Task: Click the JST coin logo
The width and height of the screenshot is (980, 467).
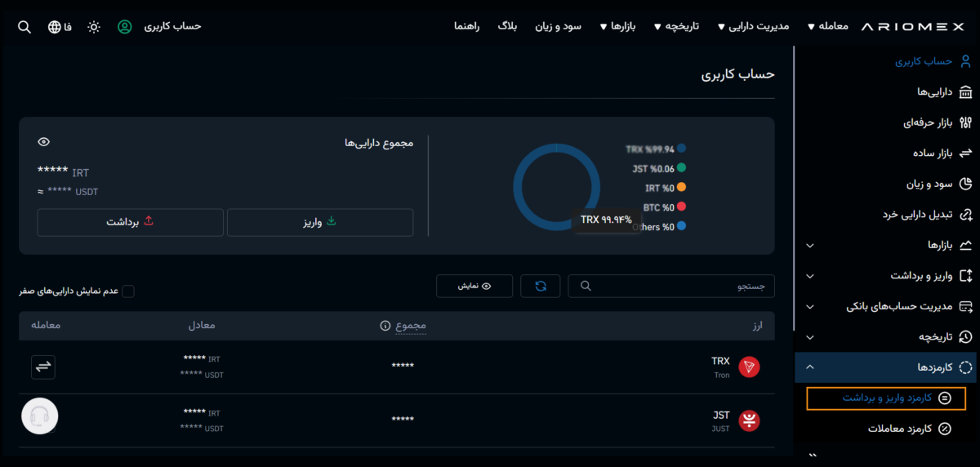Action: [749, 420]
